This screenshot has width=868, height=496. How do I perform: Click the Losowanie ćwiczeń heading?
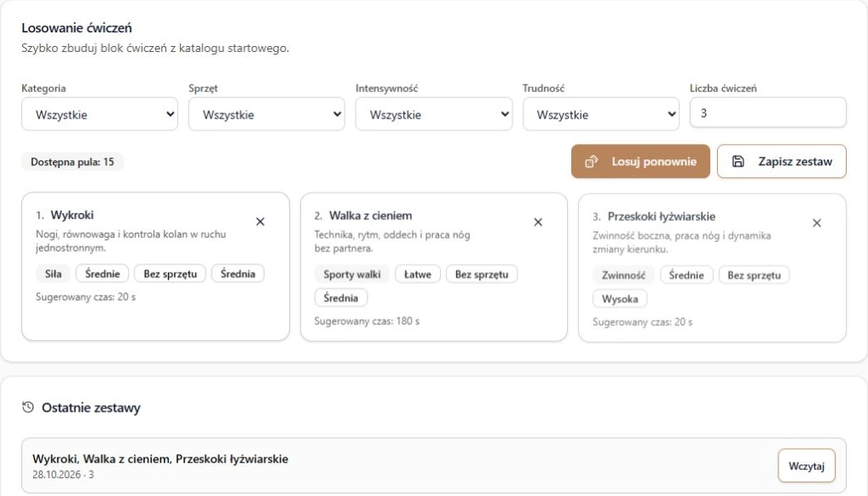[x=77, y=27]
